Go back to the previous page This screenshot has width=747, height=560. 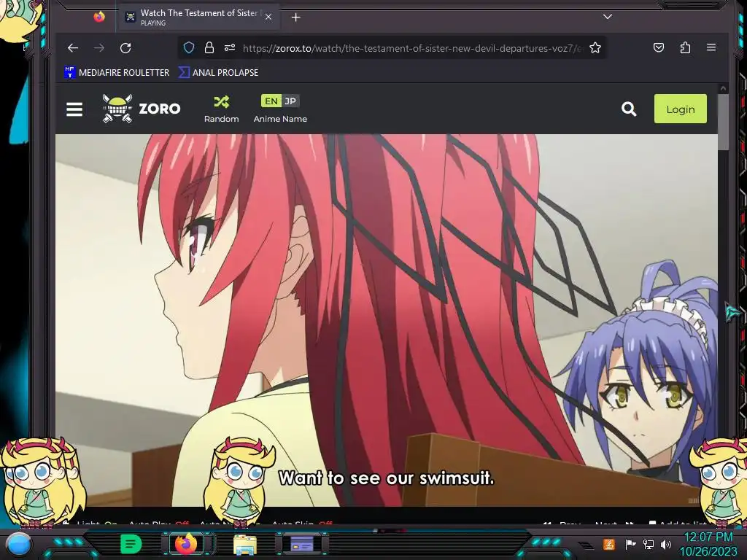click(73, 47)
